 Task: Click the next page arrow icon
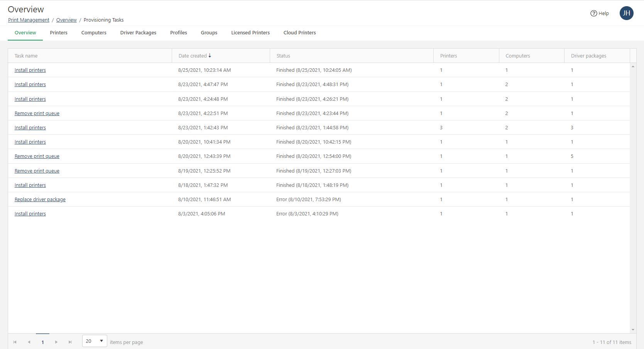point(56,342)
